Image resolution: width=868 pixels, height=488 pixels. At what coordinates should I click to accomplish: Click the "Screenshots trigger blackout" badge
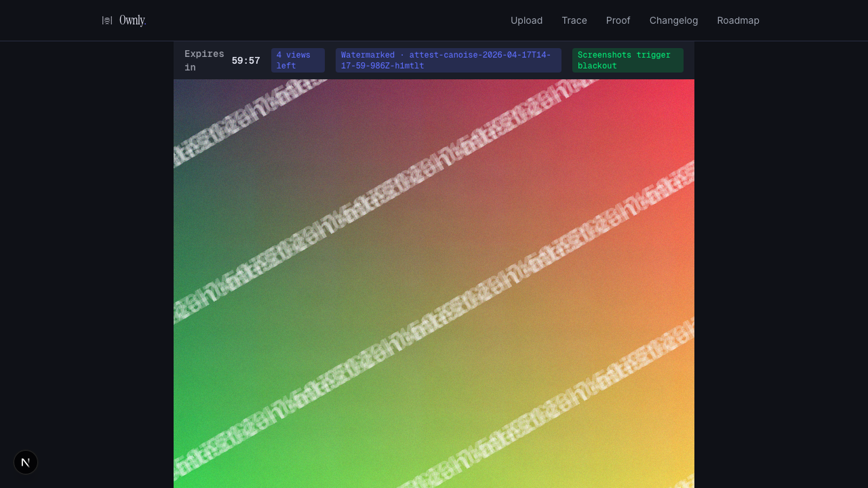[627, 60]
